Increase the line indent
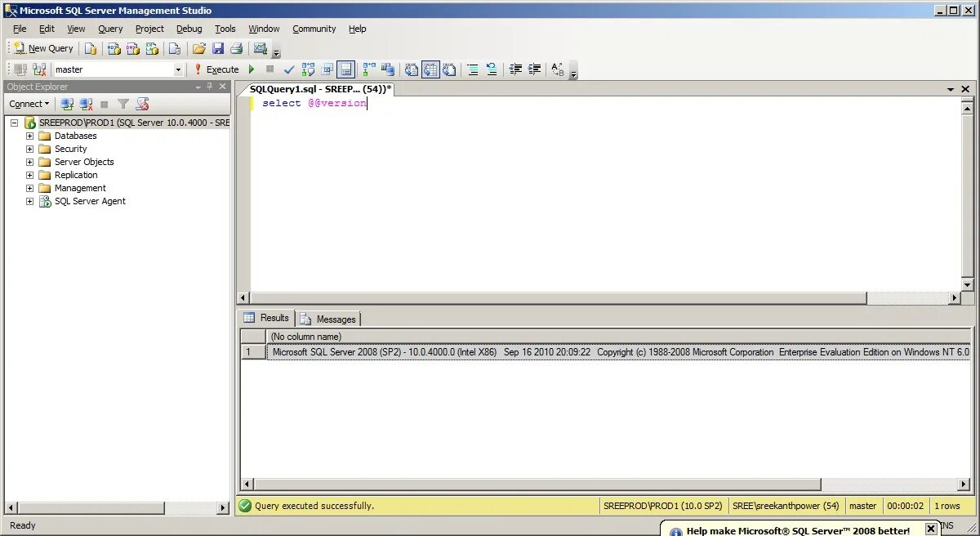The width and height of the screenshot is (980, 536). 534,69
